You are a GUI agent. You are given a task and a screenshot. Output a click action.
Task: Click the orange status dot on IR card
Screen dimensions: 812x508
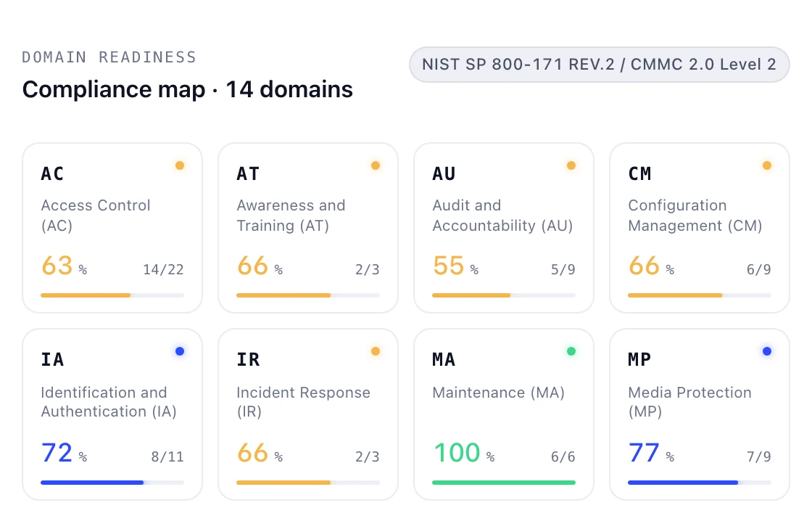pos(376,351)
